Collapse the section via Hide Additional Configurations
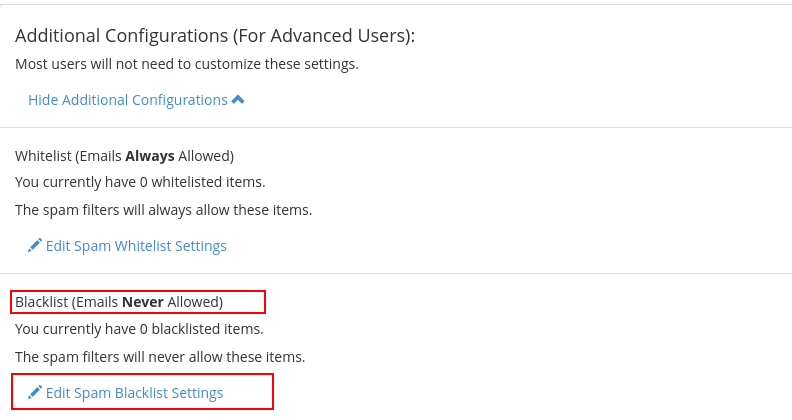792x420 pixels. point(136,100)
